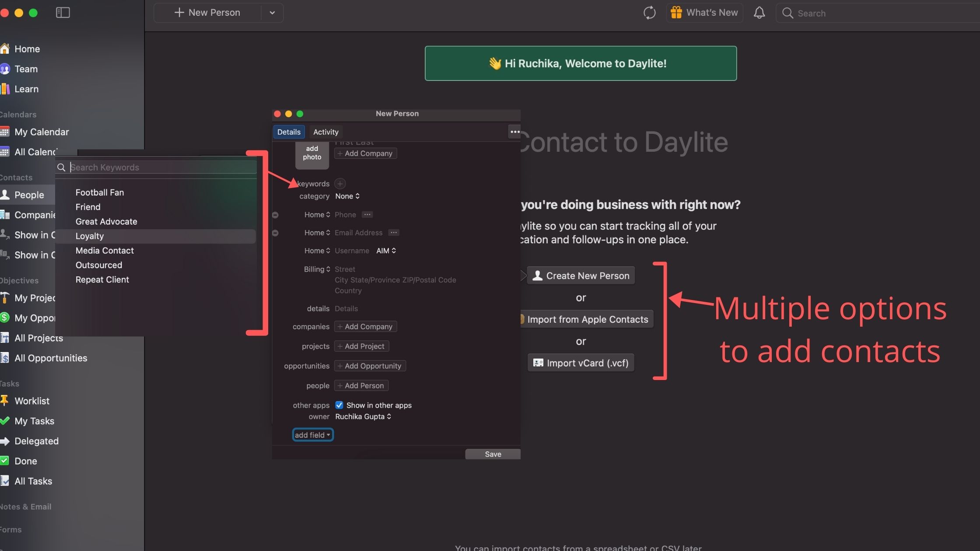This screenshot has width=980, height=551.
Task: Click the Email Address input field
Action: point(358,233)
